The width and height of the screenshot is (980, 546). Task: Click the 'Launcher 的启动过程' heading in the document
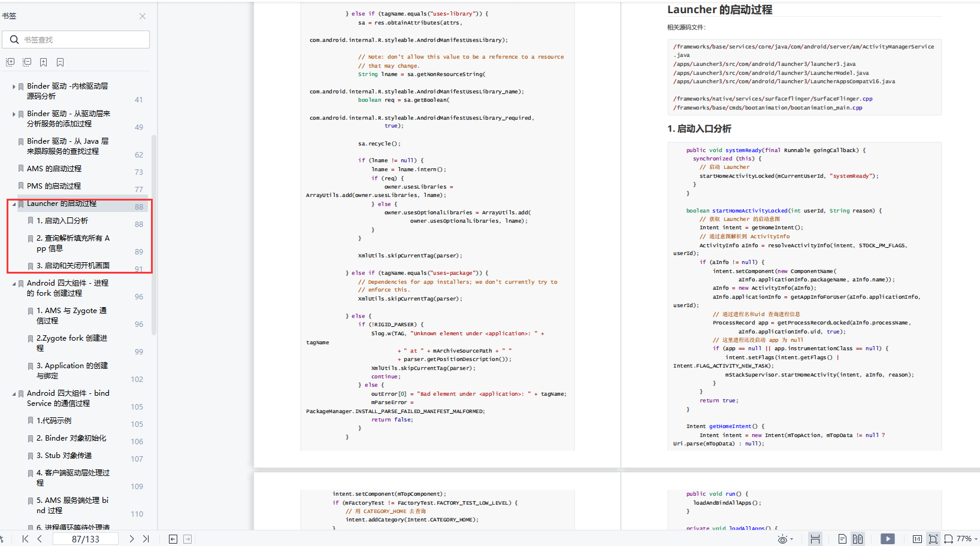tap(719, 10)
